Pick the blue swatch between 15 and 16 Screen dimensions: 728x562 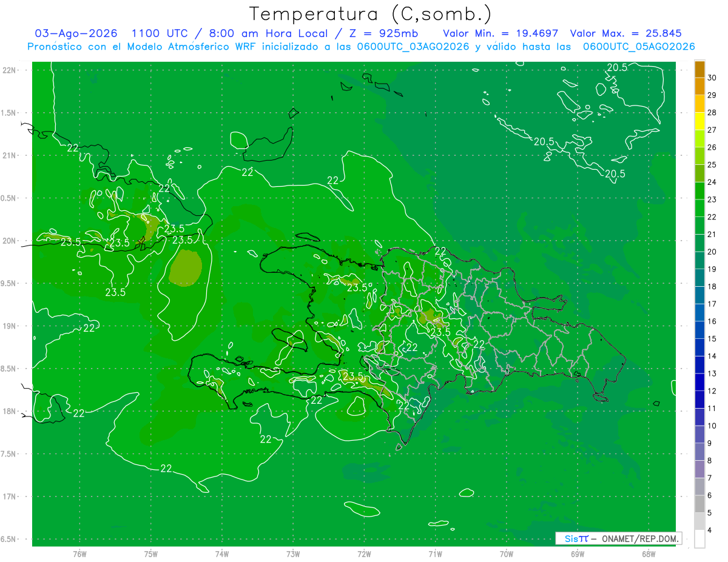click(x=699, y=330)
